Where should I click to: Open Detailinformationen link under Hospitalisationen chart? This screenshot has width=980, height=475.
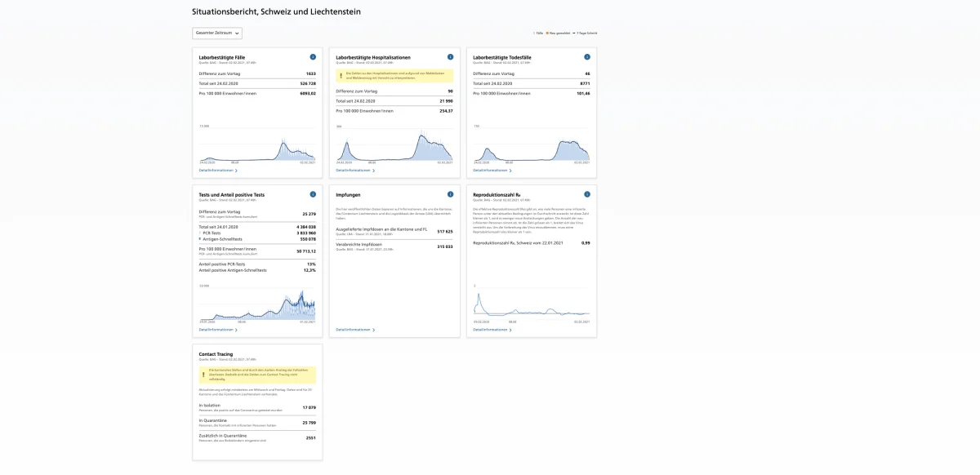point(355,171)
